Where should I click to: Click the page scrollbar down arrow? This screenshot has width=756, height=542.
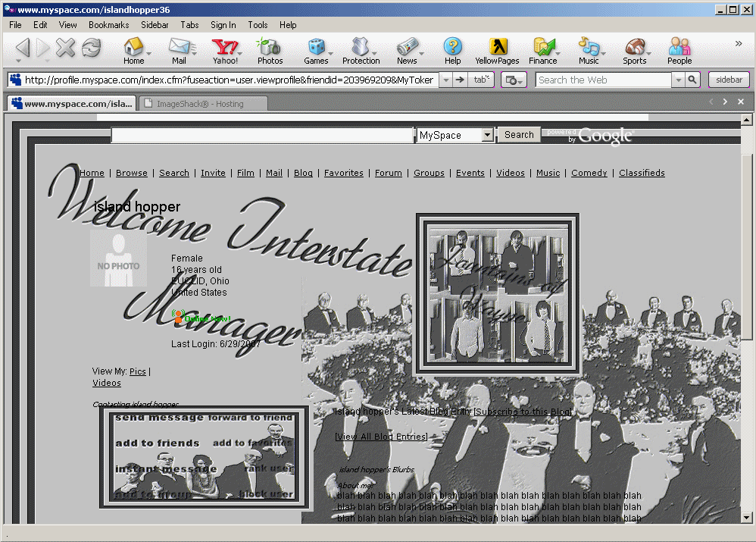(746, 518)
